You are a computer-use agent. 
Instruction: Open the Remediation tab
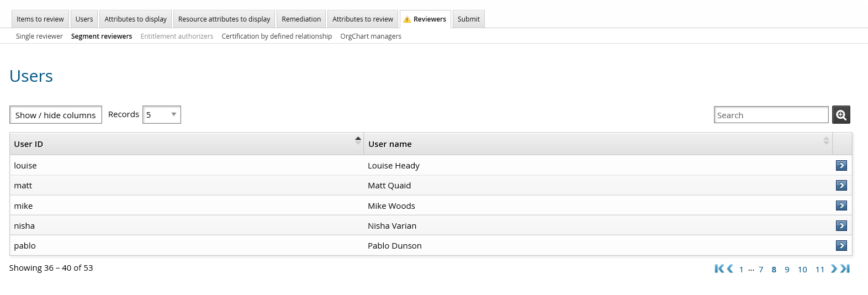click(301, 19)
